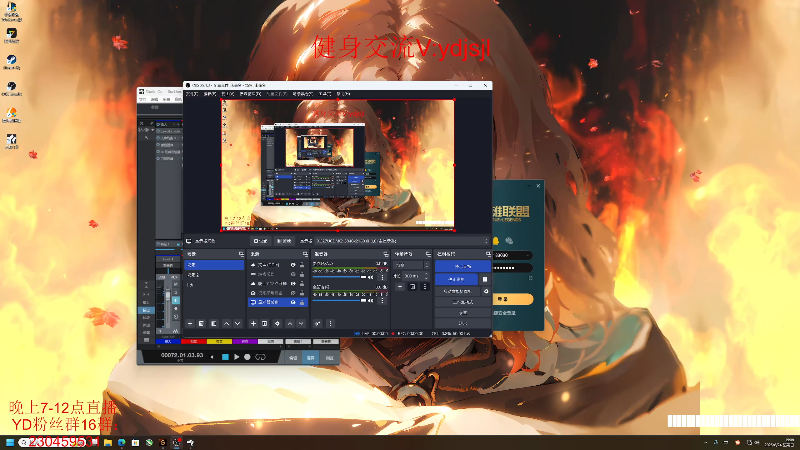Select the second scene in the Scenes list
800x450 pixels.
click(x=214, y=275)
